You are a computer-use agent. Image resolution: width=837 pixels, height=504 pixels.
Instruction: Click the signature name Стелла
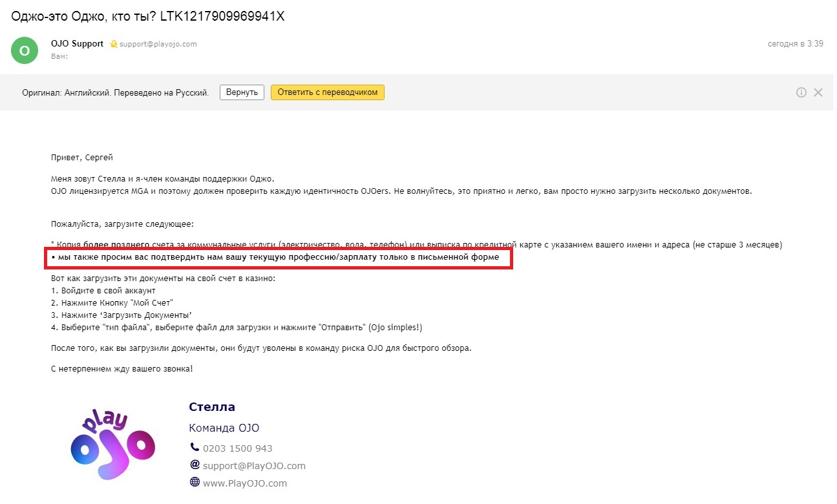click(212, 407)
